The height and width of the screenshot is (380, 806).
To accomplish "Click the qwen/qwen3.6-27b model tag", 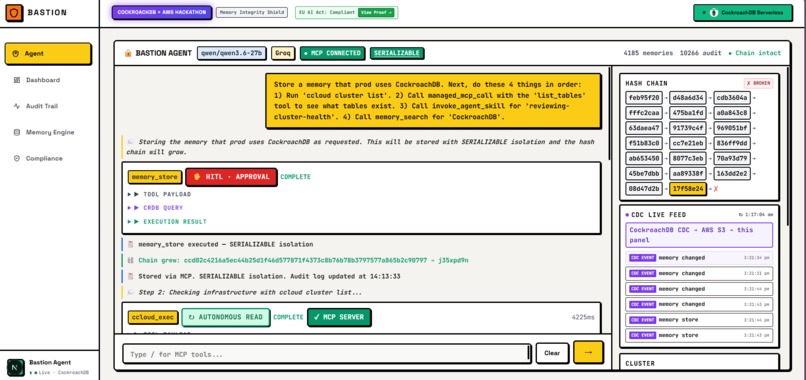I will tap(232, 53).
